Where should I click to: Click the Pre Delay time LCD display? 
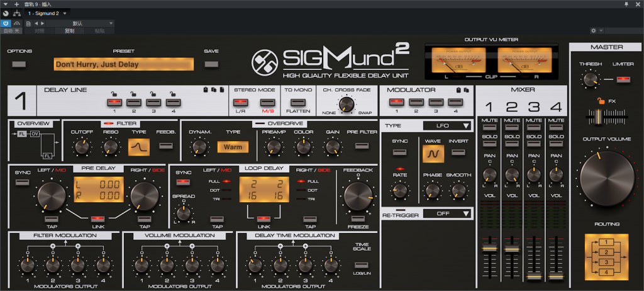(x=99, y=190)
